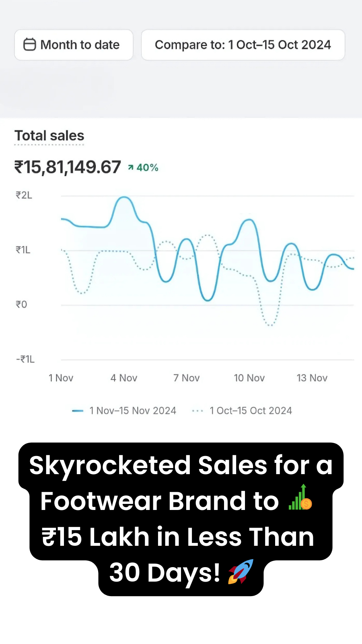Click the Total sales heading

pyautogui.click(x=49, y=136)
